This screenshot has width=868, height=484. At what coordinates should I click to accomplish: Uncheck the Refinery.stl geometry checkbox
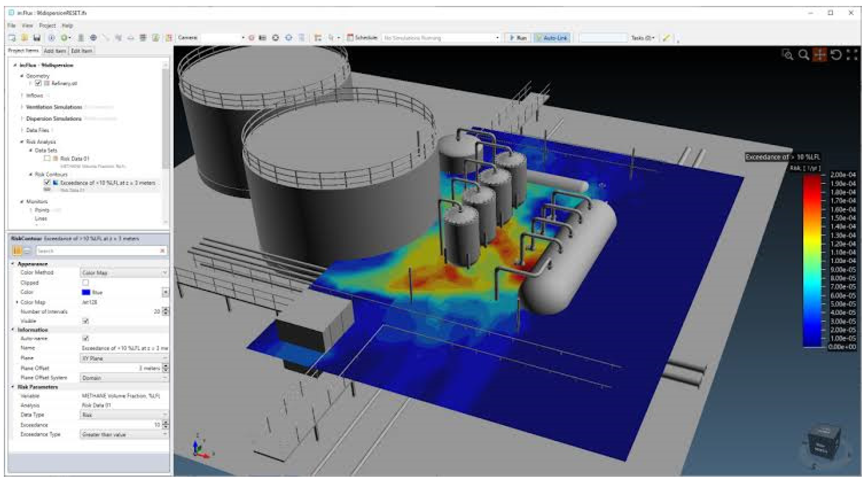(38, 83)
